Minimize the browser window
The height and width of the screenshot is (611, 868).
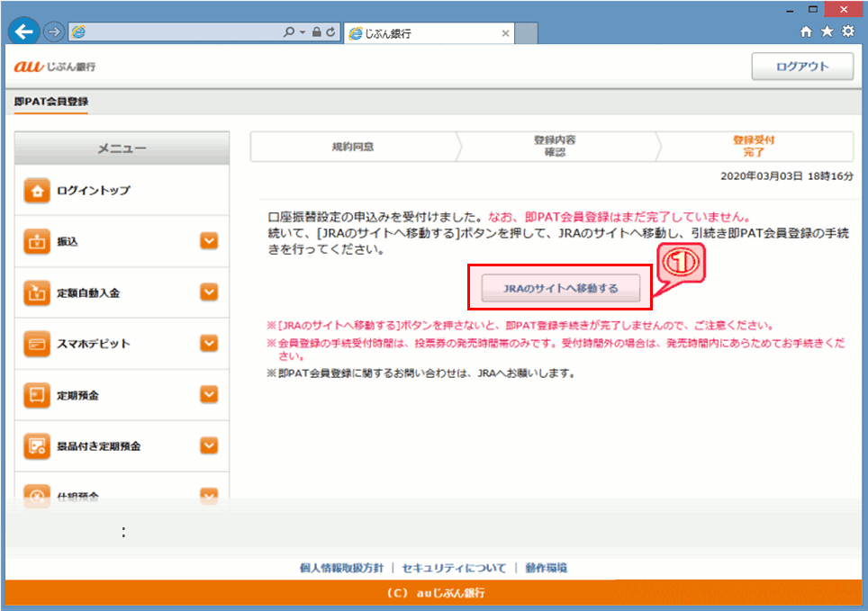790,10
